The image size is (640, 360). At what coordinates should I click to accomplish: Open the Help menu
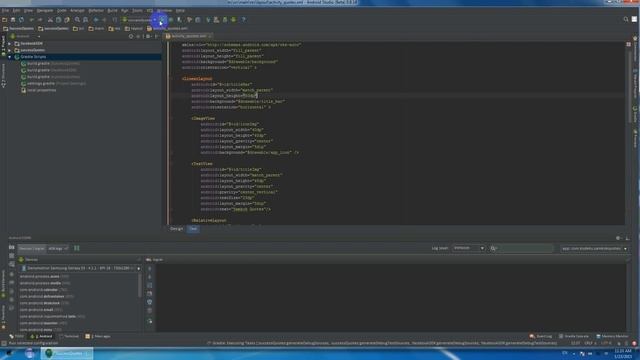click(180, 10)
